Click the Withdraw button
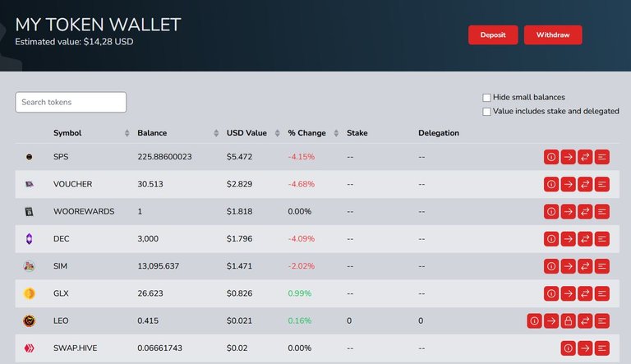 553,35
